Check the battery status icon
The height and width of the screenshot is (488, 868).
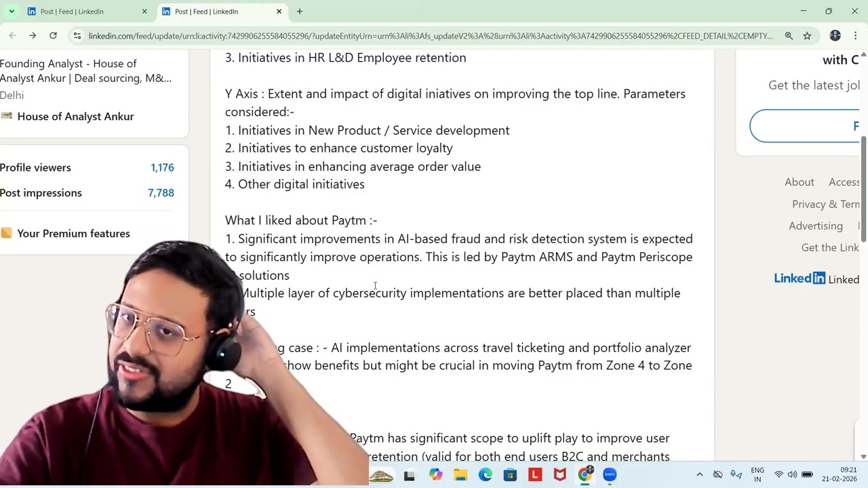807,474
